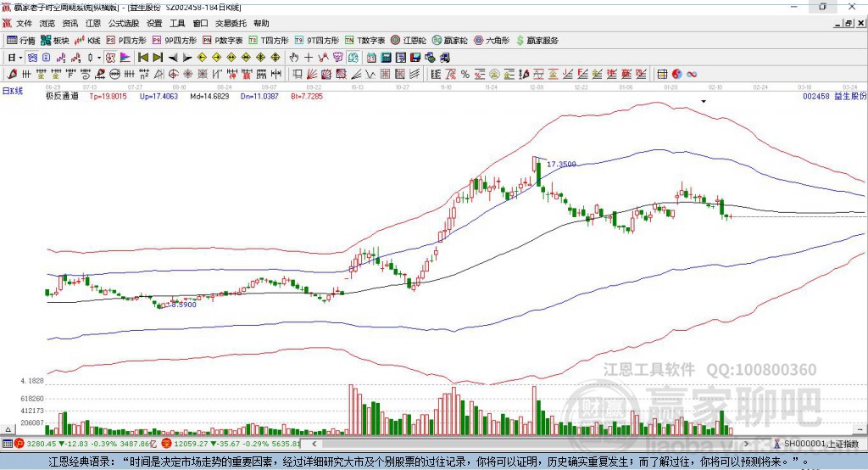Open the 帮助 menu
The image size is (868, 470).
[261, 23]
